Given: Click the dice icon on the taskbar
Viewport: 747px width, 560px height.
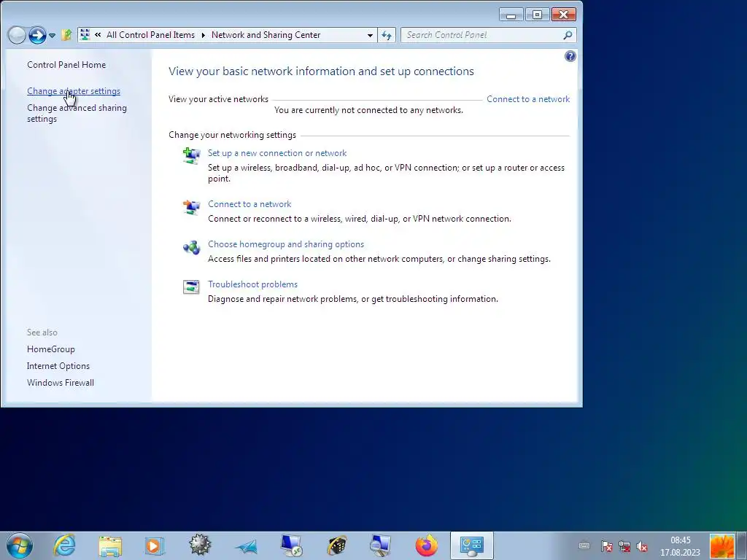Looking at the screenshot, I should coord(336,545).
